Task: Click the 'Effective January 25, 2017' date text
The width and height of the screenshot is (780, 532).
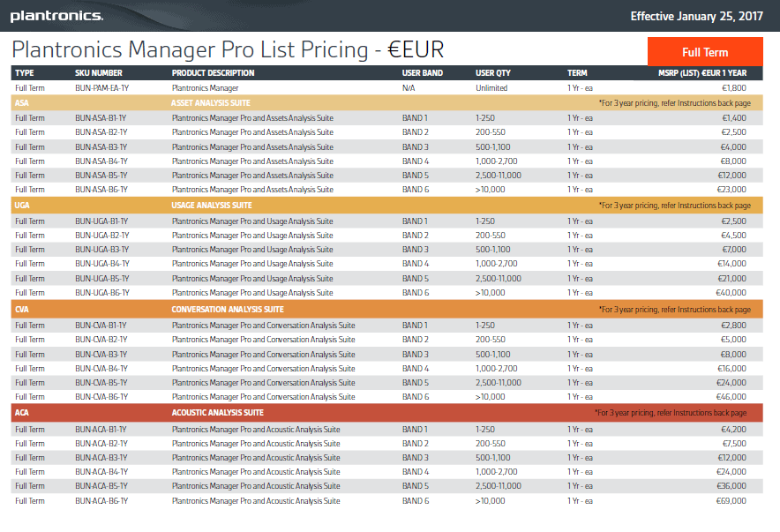Action: [x=696, y=17]
